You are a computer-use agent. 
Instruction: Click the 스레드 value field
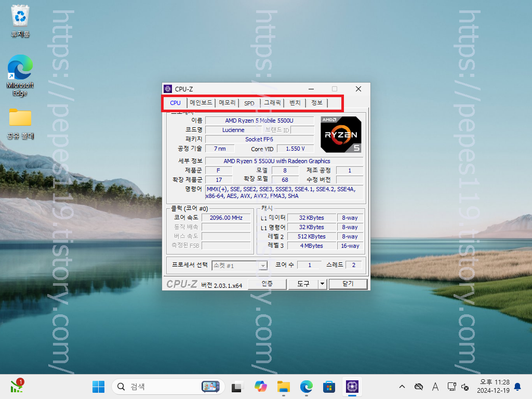point(353,265)
